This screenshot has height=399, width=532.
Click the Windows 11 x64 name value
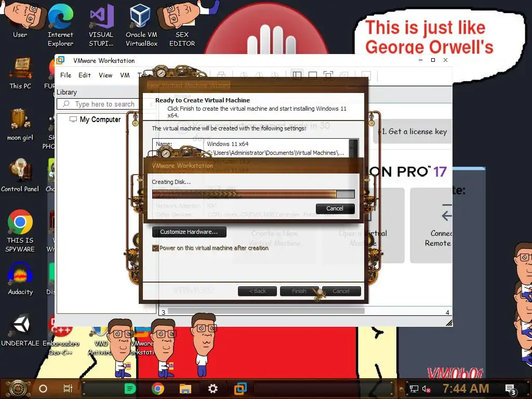pos(228,144)
